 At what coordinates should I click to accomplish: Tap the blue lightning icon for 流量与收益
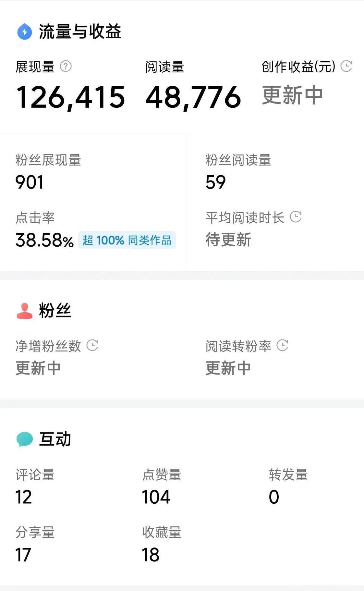click(x=24, y=31)
